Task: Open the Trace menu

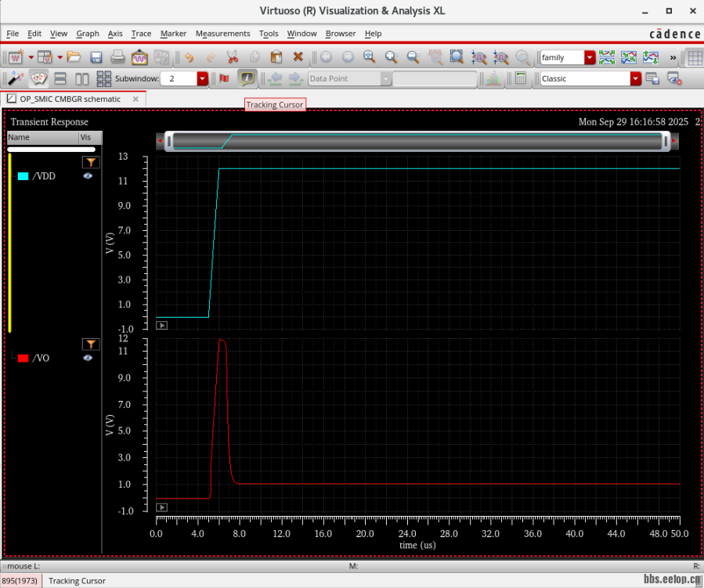Action: (x=141, y=34)
